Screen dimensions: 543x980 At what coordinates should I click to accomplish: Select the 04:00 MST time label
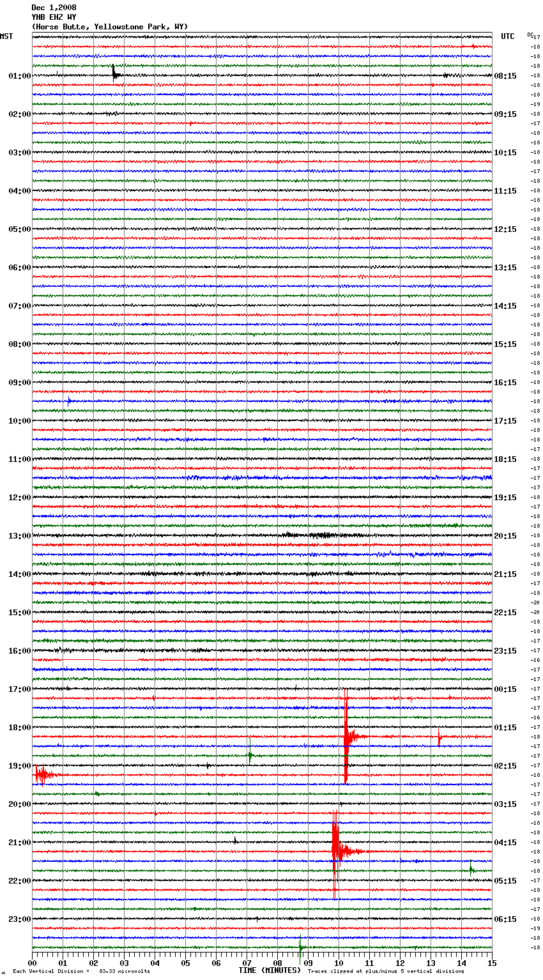(20, 191)
